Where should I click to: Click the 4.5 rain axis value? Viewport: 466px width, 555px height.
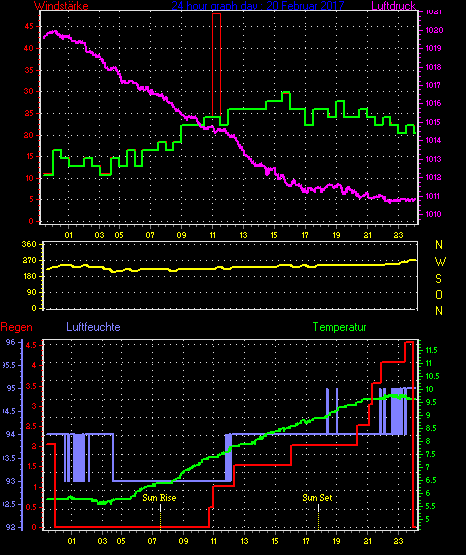[x=31, y=345]
